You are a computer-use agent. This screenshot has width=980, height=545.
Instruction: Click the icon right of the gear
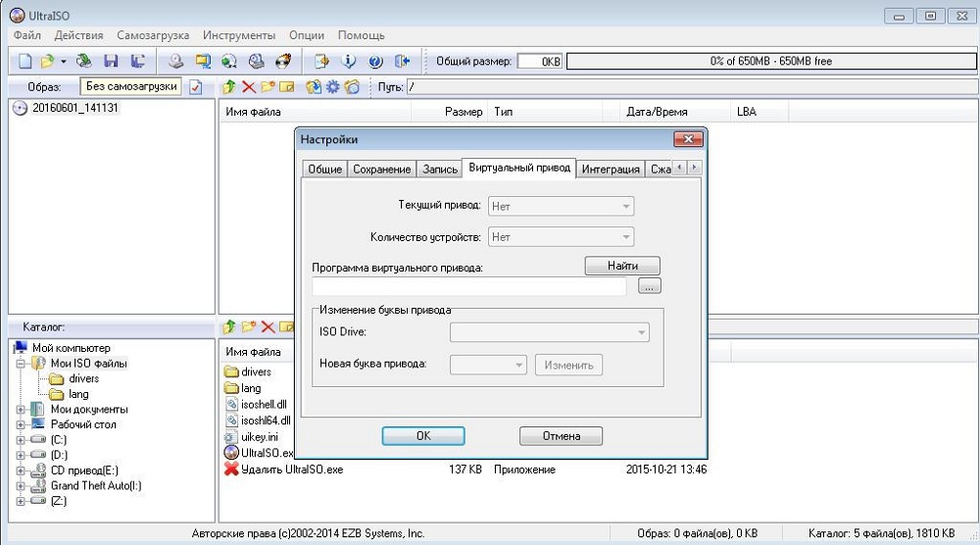coord(353,87)
